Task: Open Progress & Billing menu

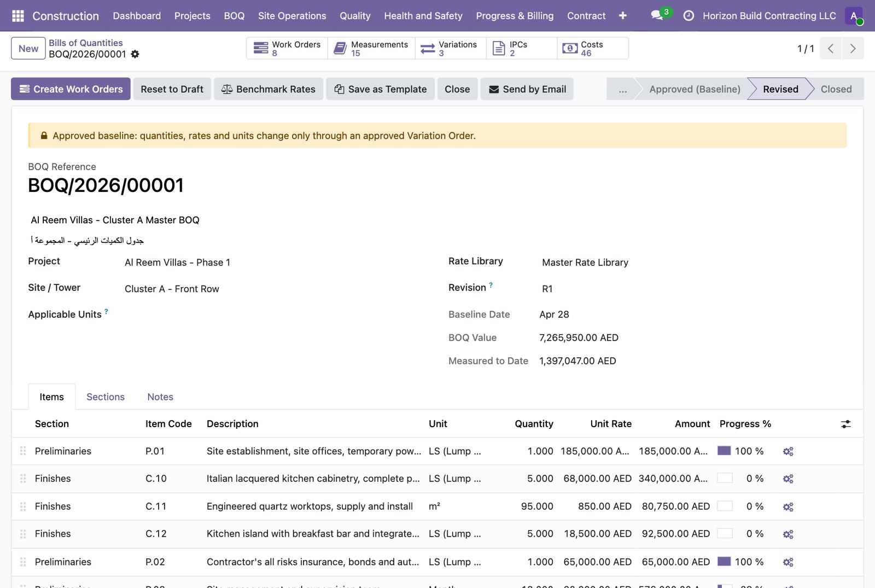Action: [515, 16]
